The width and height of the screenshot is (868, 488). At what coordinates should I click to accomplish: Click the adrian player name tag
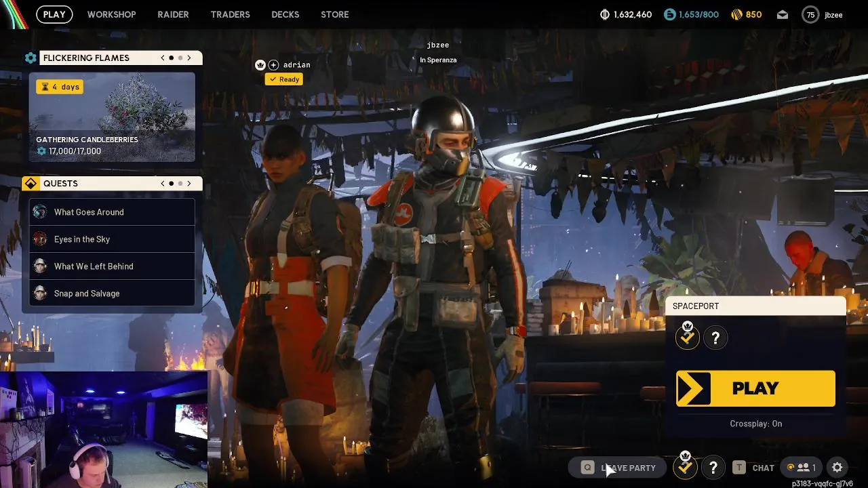[296, 65]
